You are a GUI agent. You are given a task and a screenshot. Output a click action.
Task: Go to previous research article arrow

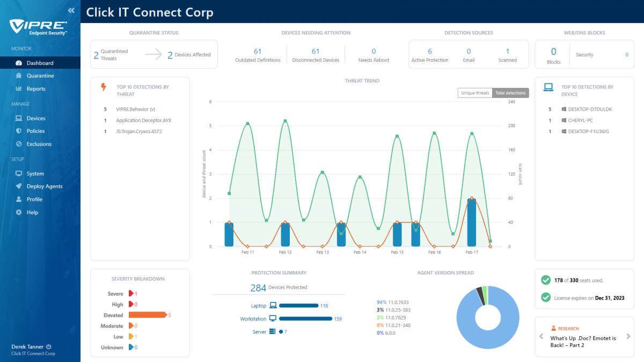[542, 337]
